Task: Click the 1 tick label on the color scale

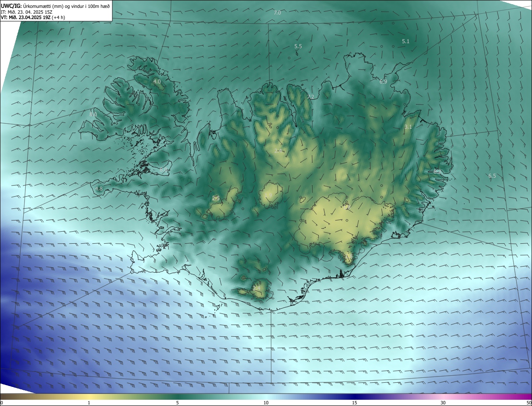Action: [89, 403]
